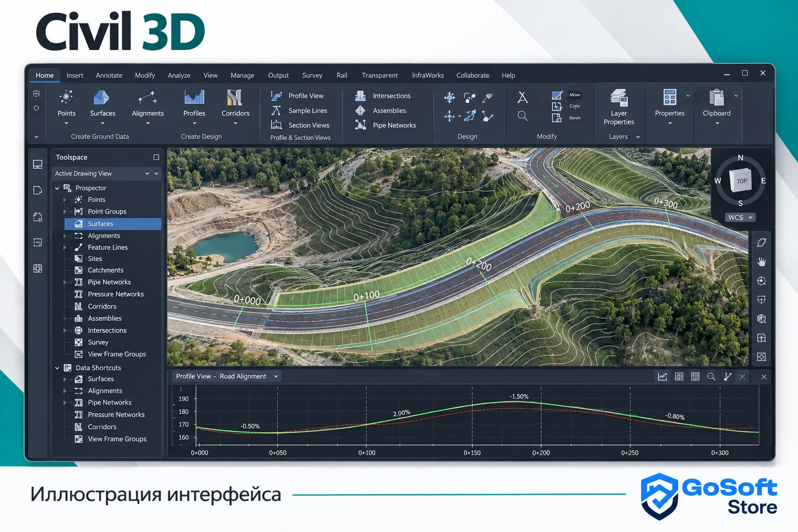Maximize the Toolspace panel
798x532 pixels.
coord(156,157)
